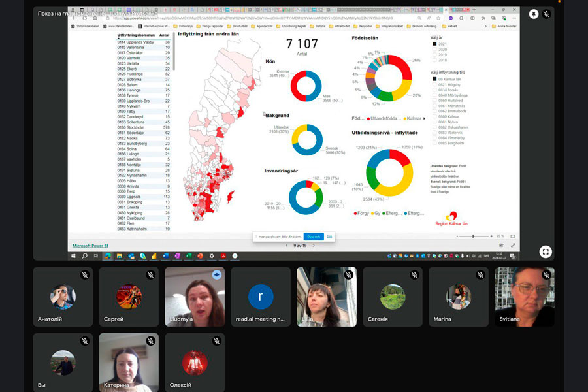This screenshot has width=588, height=392.
Task: Check the 2020 year filter
Action: coord(434,49)
